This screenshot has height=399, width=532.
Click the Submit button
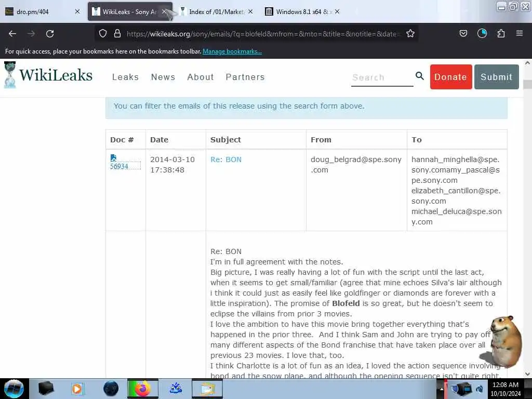point(496,77)
